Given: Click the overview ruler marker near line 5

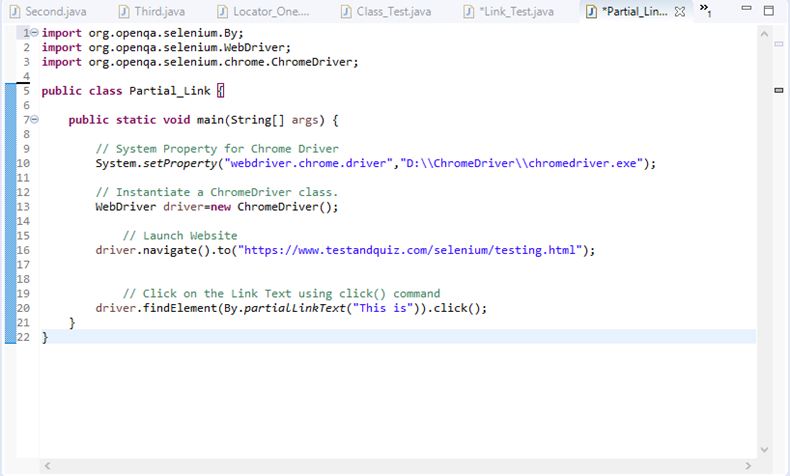Looking at the screenshot, I should (778, 90).
